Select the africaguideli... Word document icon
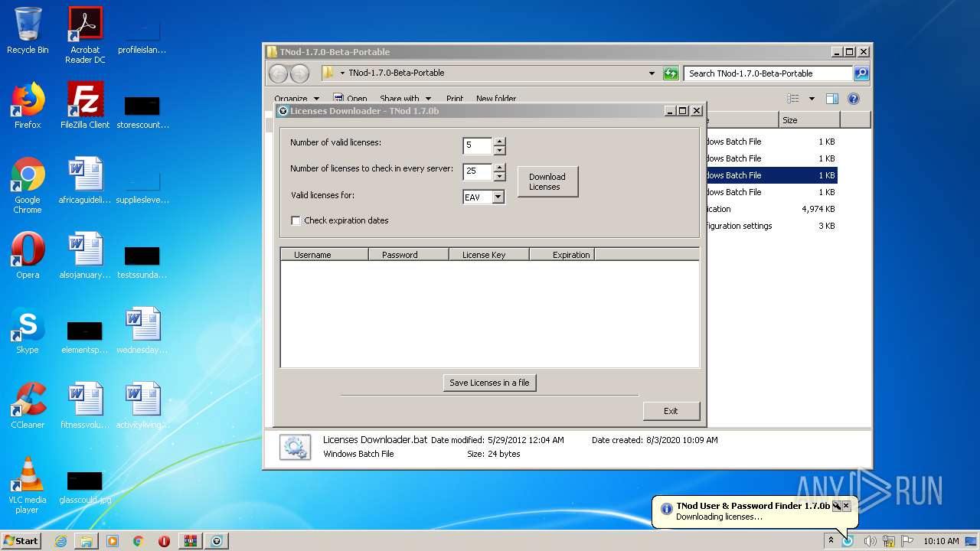 [85, 181]
